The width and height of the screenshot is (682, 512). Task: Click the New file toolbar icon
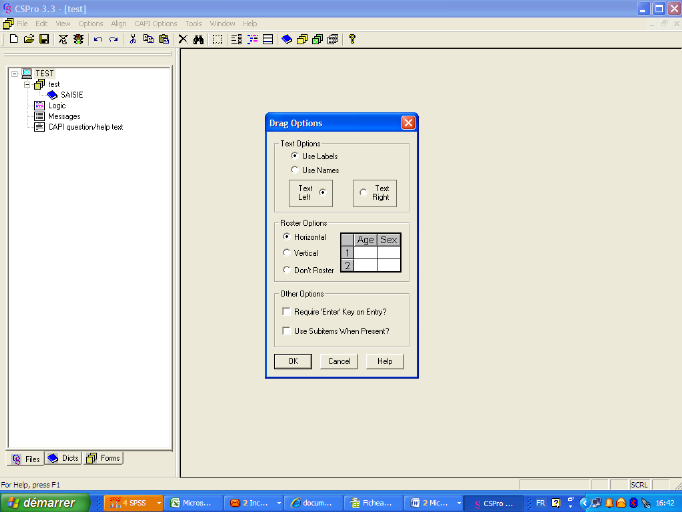(14, 39)
